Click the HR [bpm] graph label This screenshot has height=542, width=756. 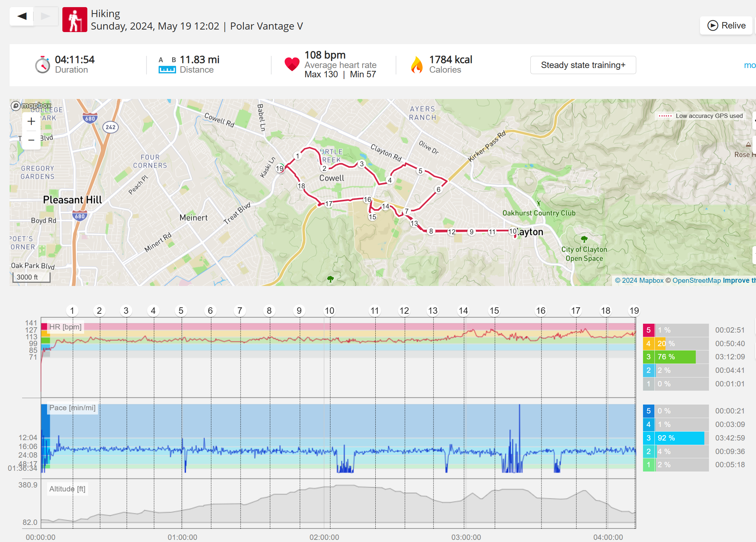pyautogui.click(x=66, y=327)
